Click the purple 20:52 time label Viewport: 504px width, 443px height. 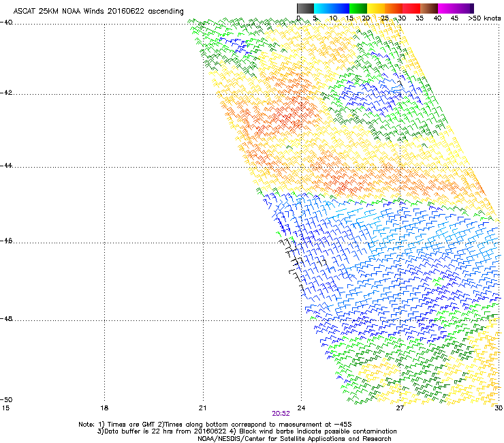[x=281, y=414]
